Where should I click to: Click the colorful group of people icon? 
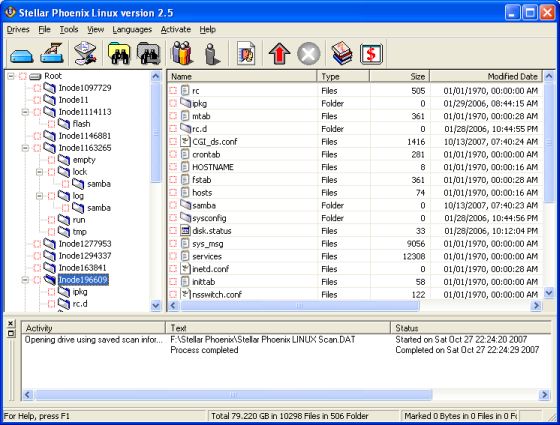click(182, 53)
